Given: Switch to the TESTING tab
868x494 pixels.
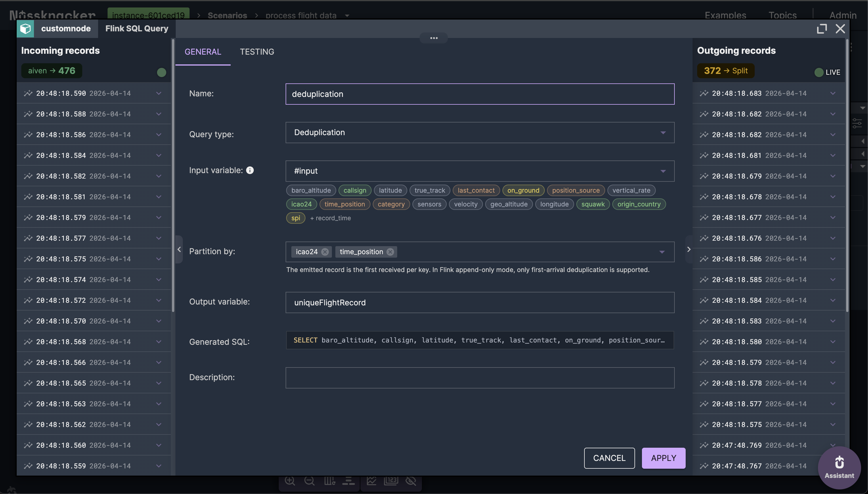Looking at the screenshot, I should tap(257, 51).
